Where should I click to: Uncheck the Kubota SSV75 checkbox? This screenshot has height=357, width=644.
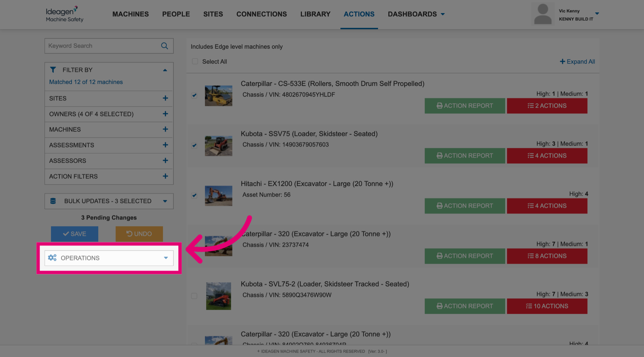[194, 145]
